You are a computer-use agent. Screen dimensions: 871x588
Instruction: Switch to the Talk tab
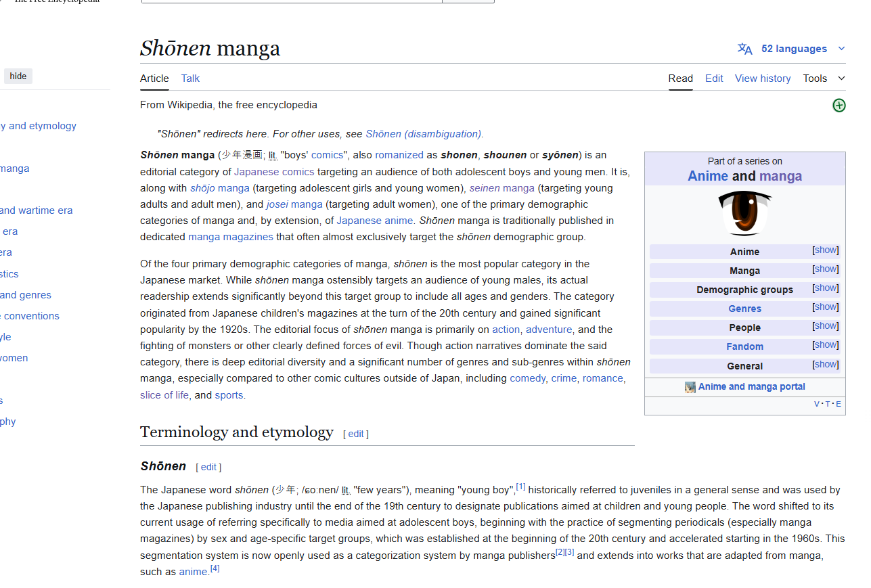point(190,78)
